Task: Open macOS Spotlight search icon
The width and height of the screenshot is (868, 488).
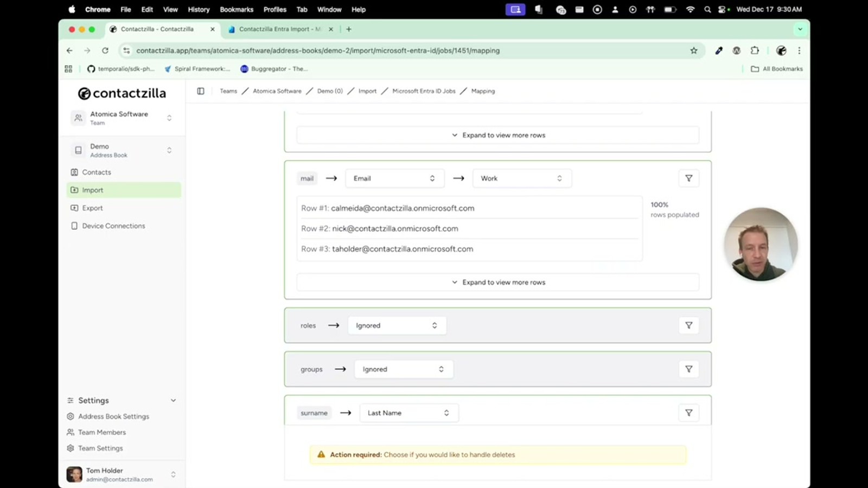Action: pos(707,9)
